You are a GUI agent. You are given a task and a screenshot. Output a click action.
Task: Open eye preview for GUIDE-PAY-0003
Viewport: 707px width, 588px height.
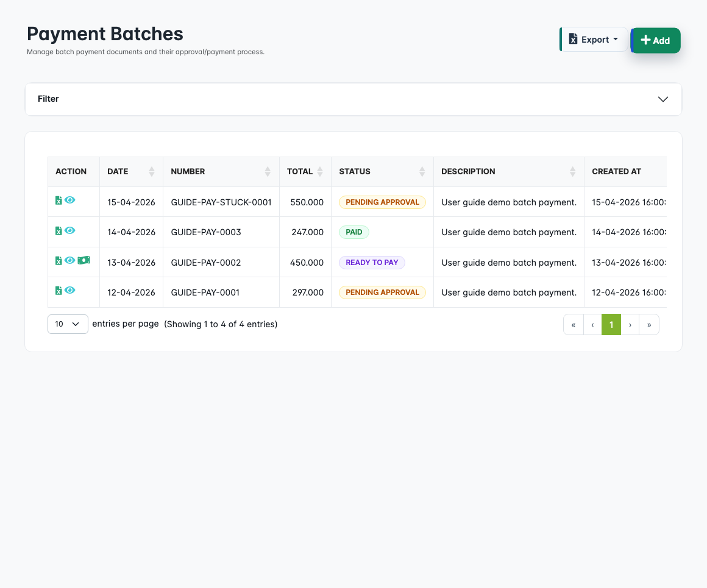pos(70,230)
